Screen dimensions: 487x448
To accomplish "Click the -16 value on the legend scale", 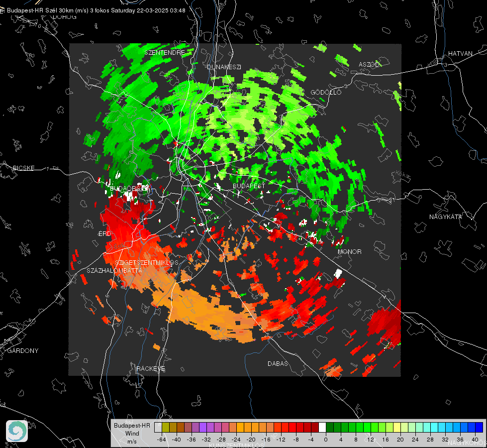I will (266, 440).
